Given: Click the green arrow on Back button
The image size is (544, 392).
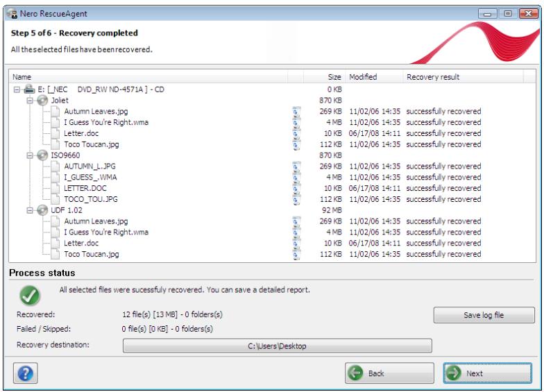Looking at the screenshot, I should click(355, 373).
